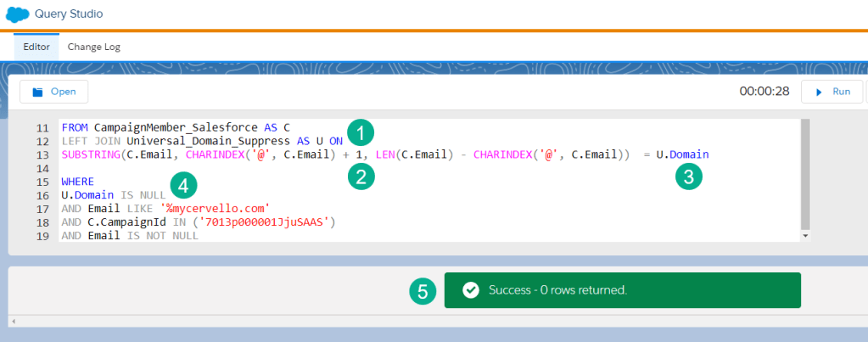Switch to the Editor tab
The image size is (868, 342).
[36, 47]
